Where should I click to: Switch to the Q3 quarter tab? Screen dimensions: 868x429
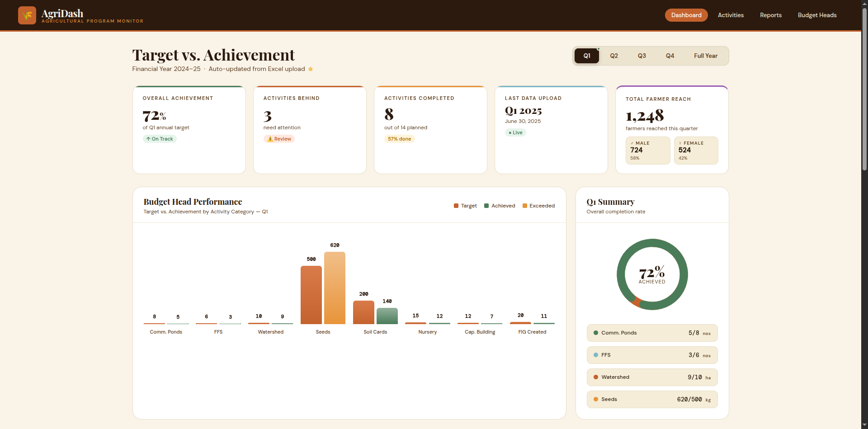642,56
